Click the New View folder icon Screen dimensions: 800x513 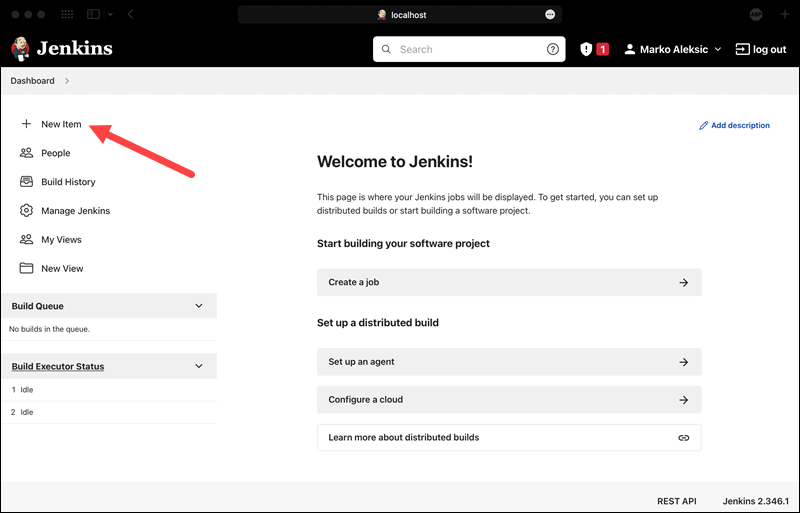[x=26, y=268]
